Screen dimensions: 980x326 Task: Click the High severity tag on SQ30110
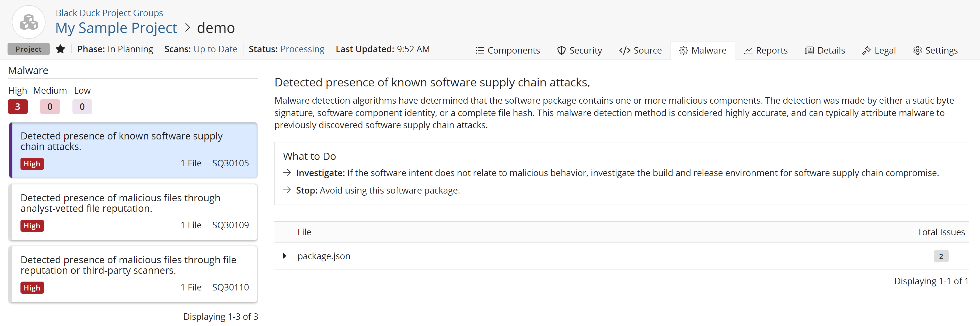[32, 288]
